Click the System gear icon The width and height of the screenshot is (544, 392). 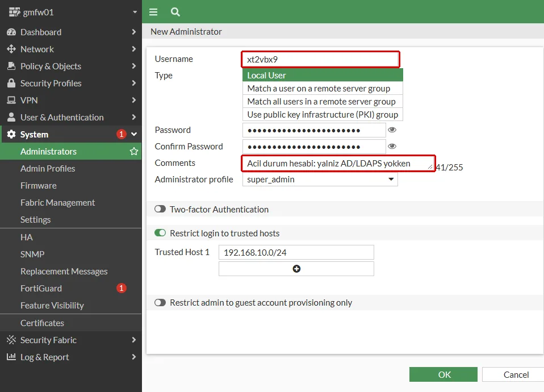click(x=11, y=135)
